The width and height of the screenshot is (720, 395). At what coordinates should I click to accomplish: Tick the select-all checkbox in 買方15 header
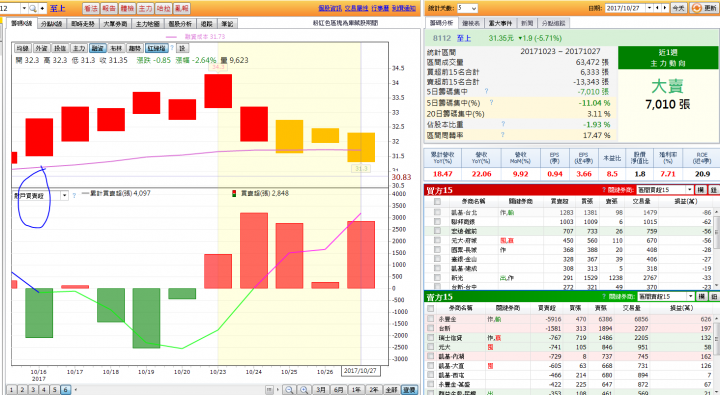pos(437,202)
